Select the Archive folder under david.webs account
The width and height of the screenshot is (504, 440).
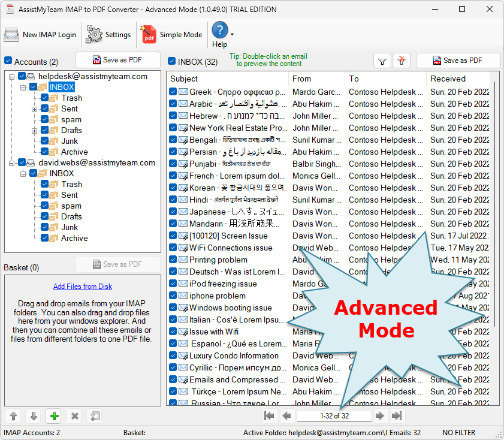pyautogui.click(x=74, y=238)
